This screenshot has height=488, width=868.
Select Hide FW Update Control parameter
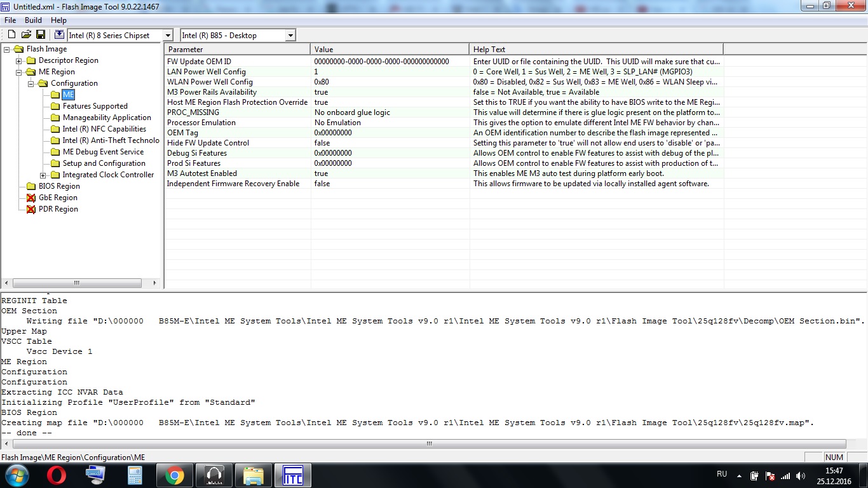tap(208, 143)
